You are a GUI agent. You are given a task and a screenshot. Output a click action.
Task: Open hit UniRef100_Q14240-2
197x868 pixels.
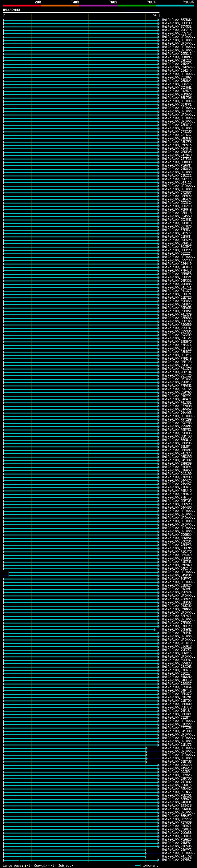[x=179, y=67]
